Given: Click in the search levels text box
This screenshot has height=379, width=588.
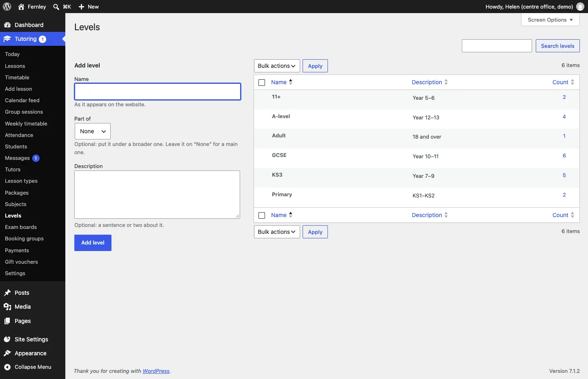Looking at the screenshot, I should click(x=497, y=46).
